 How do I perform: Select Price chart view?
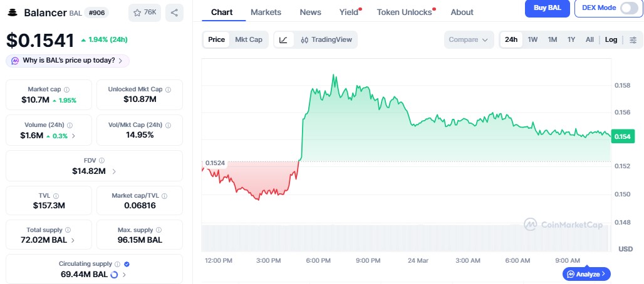(x=217, y=40)
